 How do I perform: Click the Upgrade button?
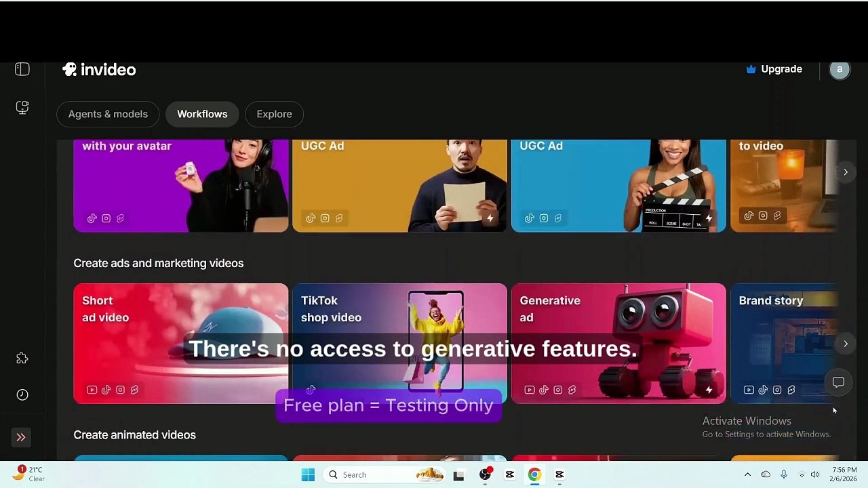774,69
